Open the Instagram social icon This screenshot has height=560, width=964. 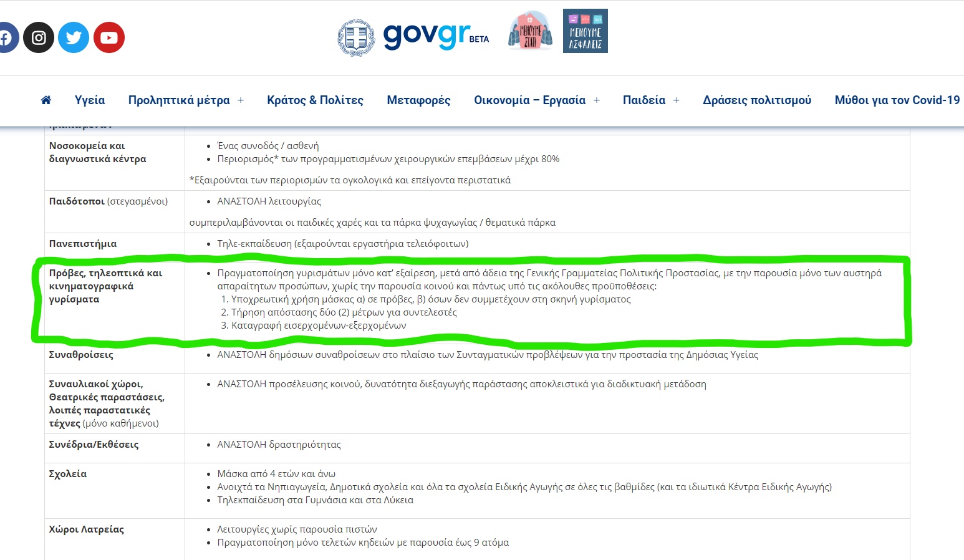[x=39, y=38]
